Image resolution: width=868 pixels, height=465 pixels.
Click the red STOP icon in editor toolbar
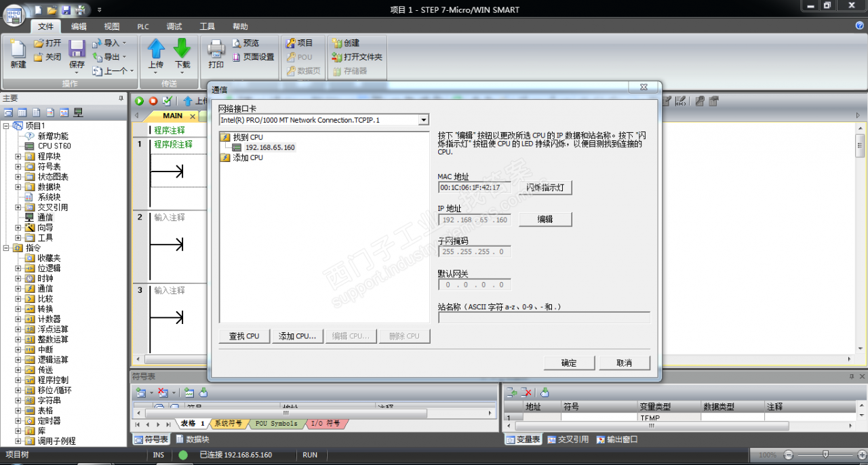coord(153,101)
